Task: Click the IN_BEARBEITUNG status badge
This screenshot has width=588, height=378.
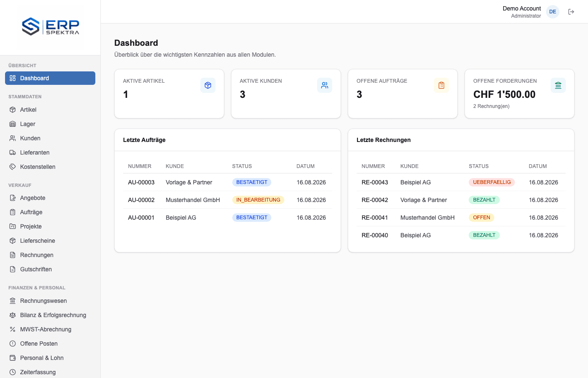Action: [x=258, y=200]
